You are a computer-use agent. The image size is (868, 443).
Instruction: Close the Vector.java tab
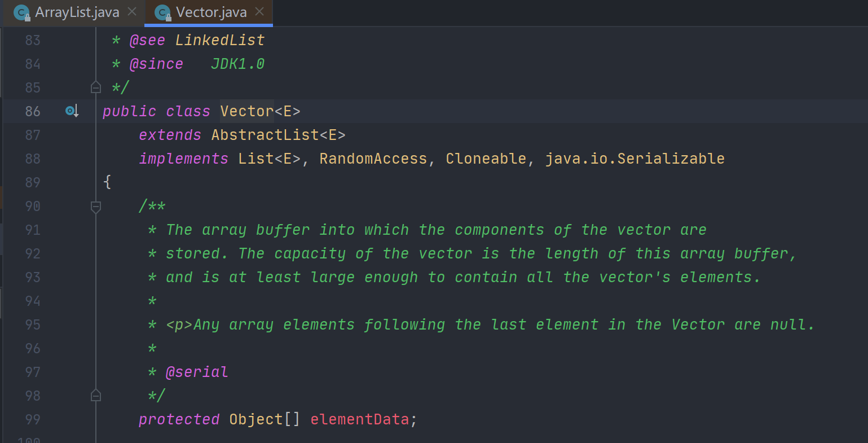point(259,12)
